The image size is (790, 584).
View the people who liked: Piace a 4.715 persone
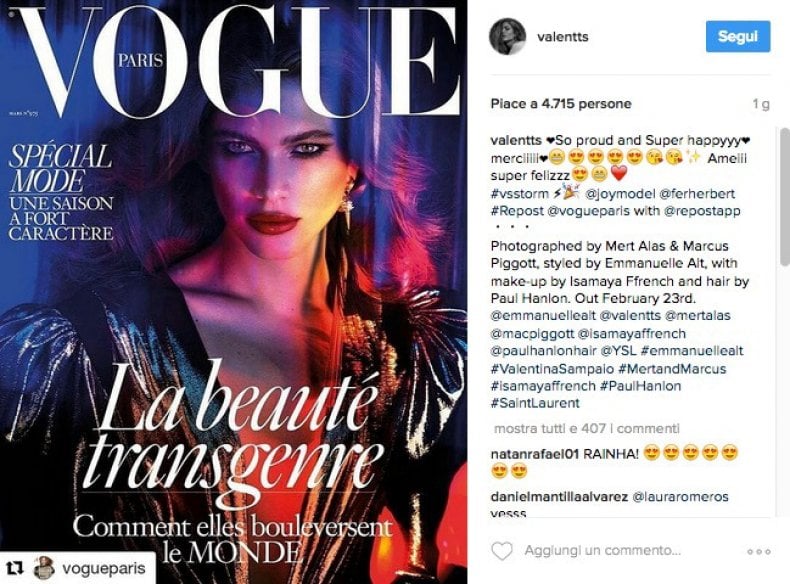561,104
